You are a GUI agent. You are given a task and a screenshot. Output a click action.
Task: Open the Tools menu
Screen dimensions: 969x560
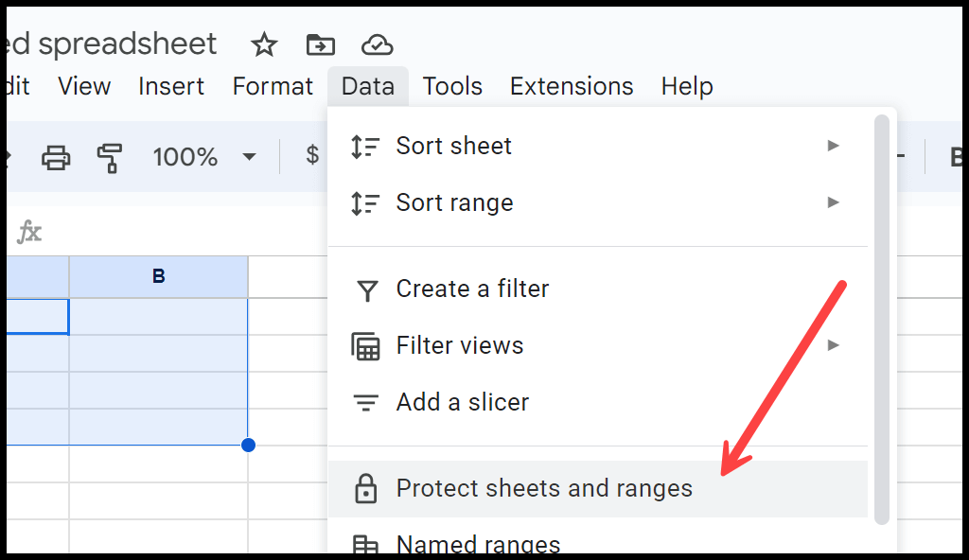coord(451,86)
